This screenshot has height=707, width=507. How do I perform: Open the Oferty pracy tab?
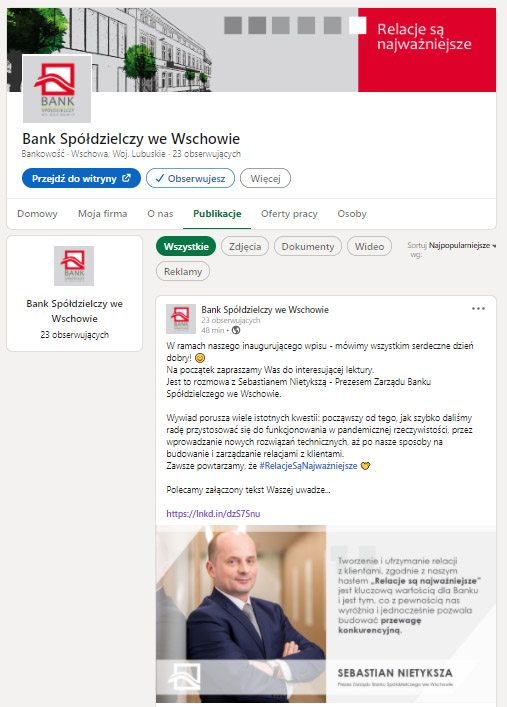[x=289, y=214]
